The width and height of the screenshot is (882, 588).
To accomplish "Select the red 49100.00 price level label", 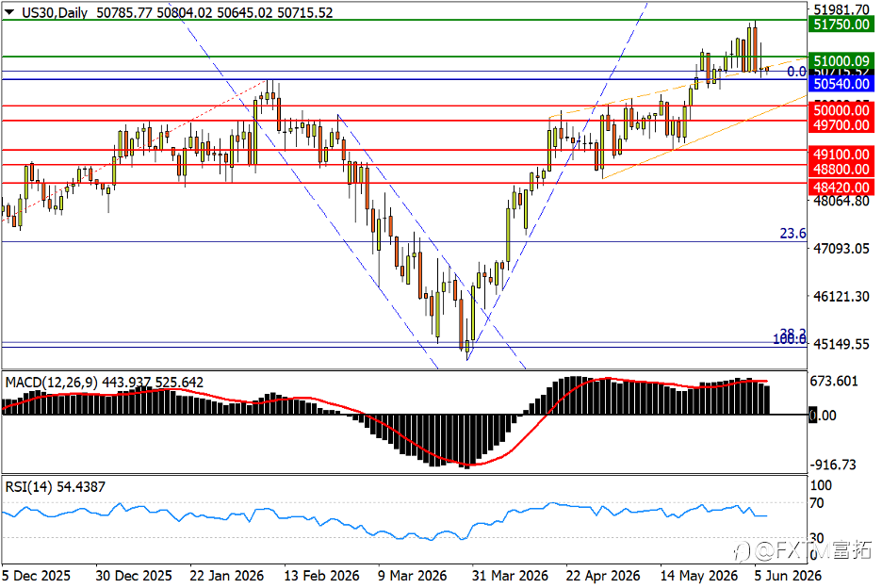I will coord(841,155).
